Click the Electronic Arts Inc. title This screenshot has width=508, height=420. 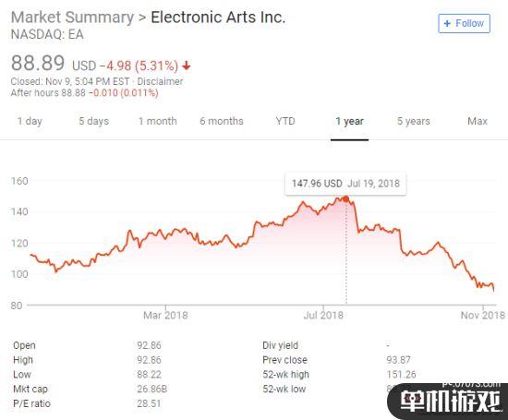click(x=218, y=18)
